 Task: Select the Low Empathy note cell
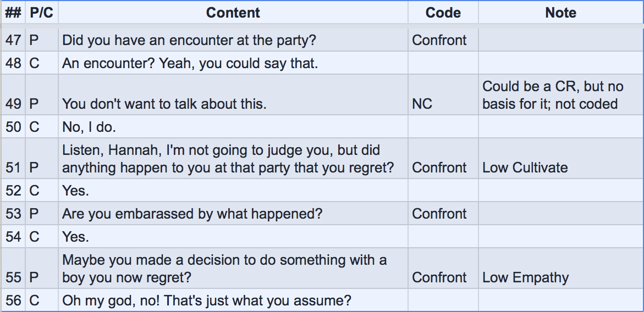point(525,277)
